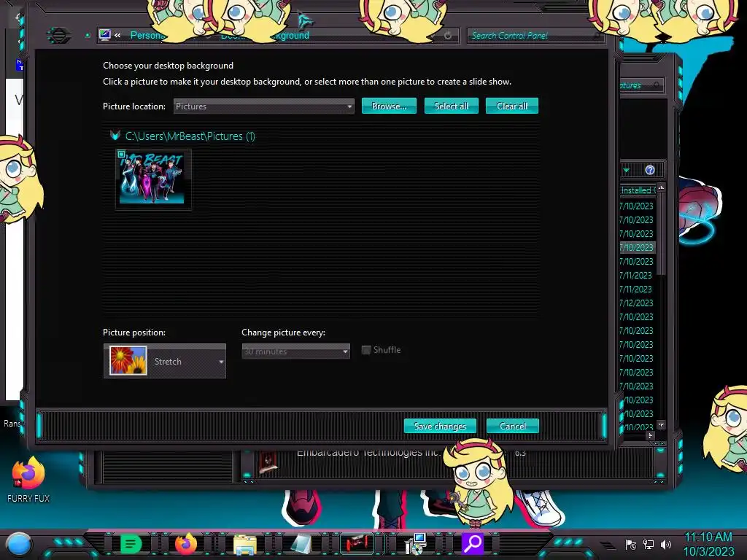Tick the checkbox on the MrBeast thumbnail
747x560 pixels.
click(x=122, y=155)
